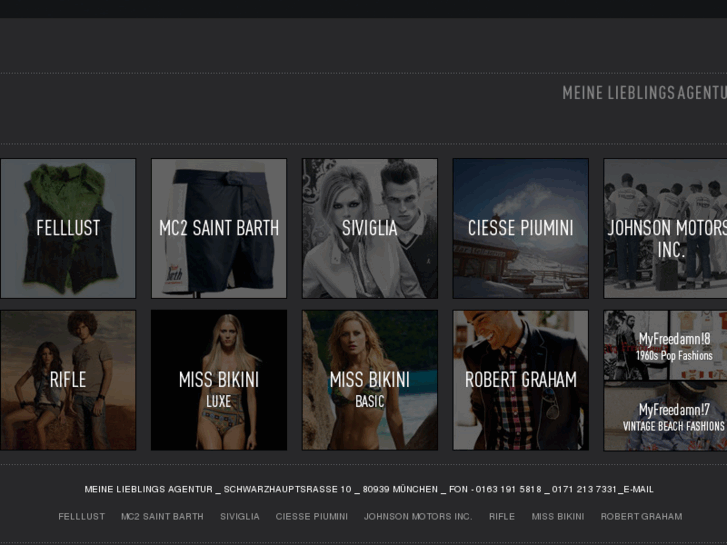727x545 pixels.
Task: Follow the ROBERT GRAHAM footer link
Action: 641,516
